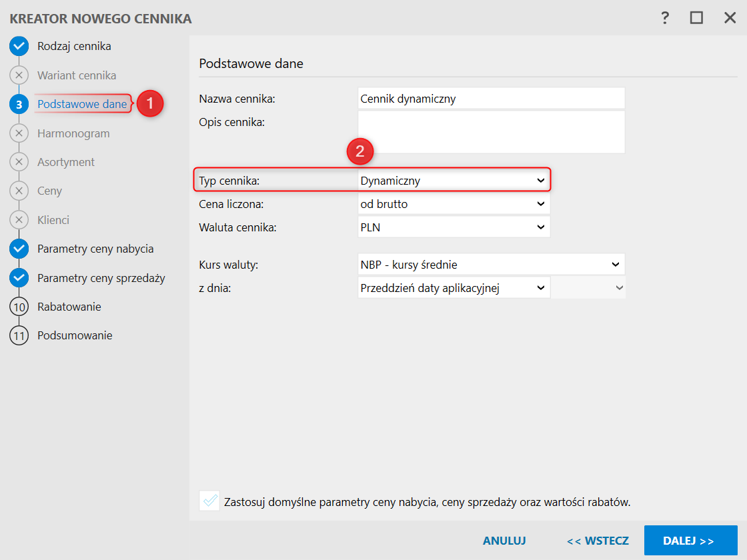
Task: Click the Parametry ceny sprzedaży checkmark icon
Action: tap(19, 278)
